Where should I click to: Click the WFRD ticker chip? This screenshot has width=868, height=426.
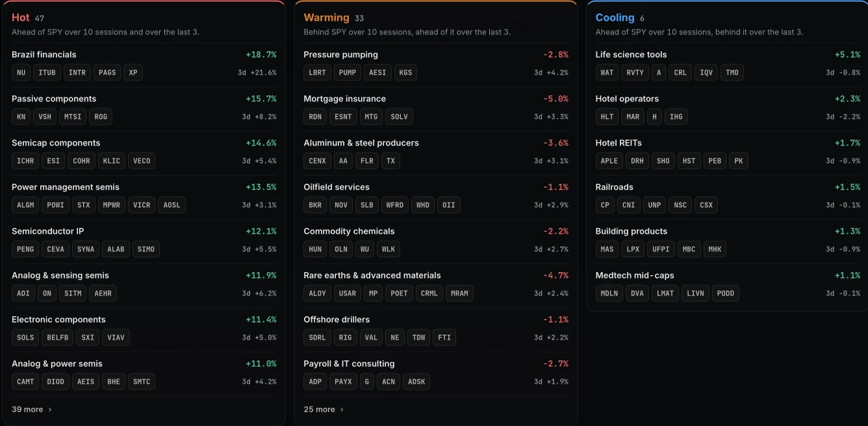(395, 205)
